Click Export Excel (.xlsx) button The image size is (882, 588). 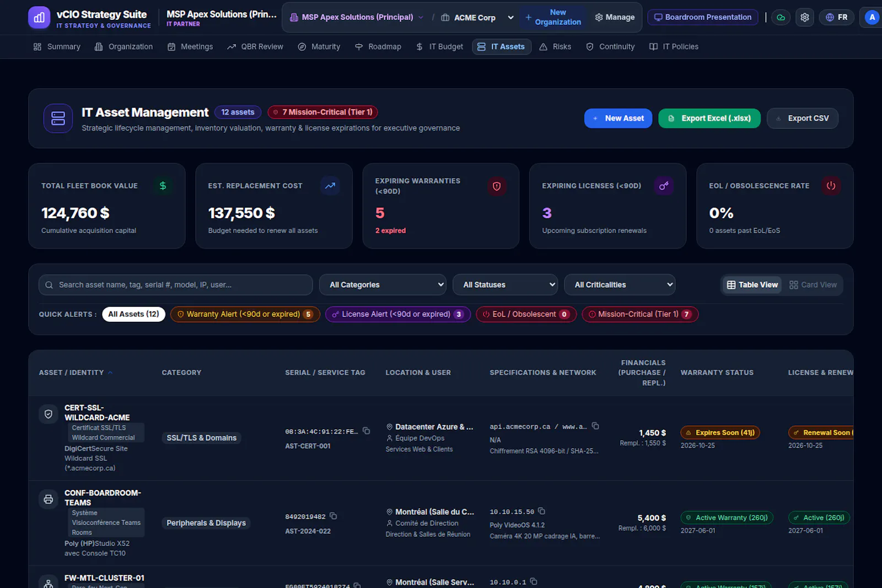tap(709, 118)
